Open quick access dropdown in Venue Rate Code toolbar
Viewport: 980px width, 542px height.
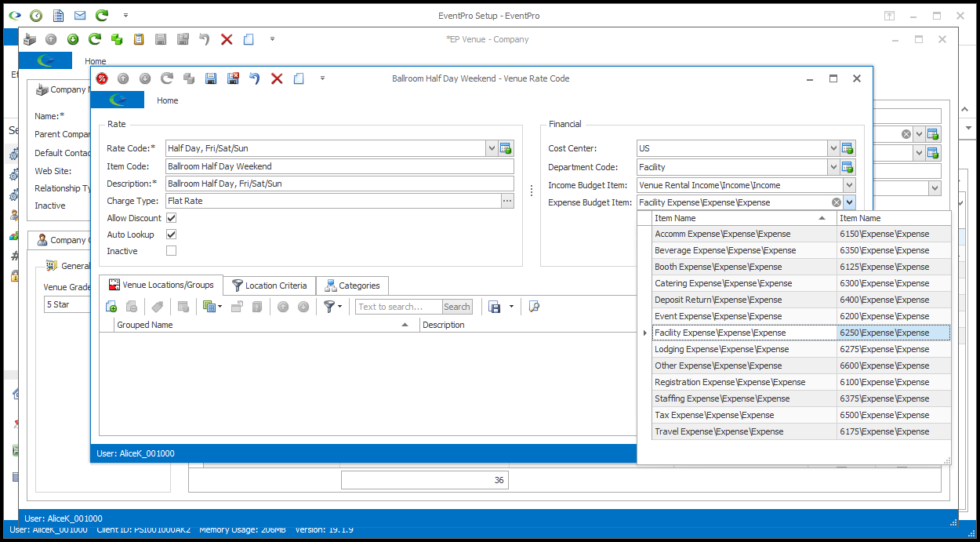tap(322, 78)
